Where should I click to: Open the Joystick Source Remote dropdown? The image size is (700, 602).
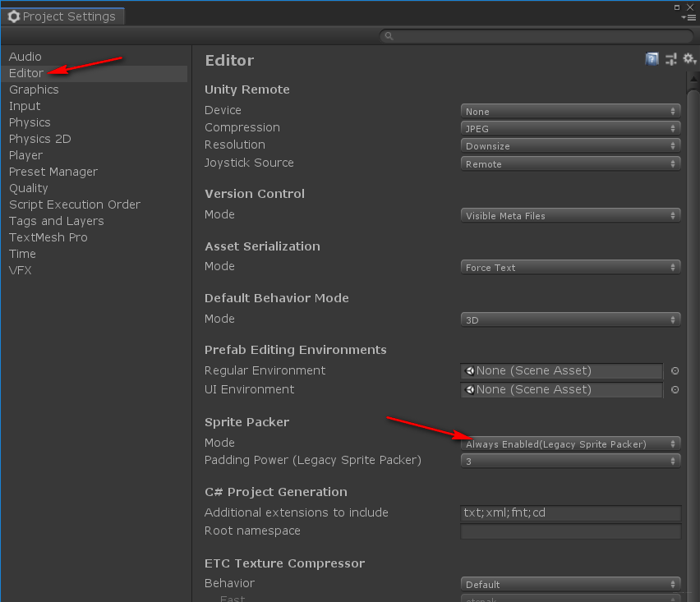pos(570,163)
